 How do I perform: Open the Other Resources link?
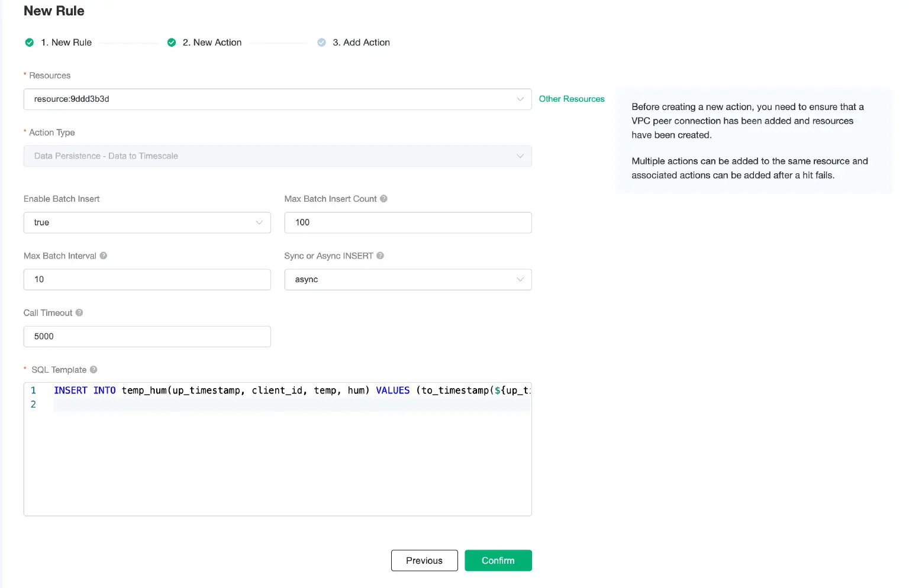572,99
